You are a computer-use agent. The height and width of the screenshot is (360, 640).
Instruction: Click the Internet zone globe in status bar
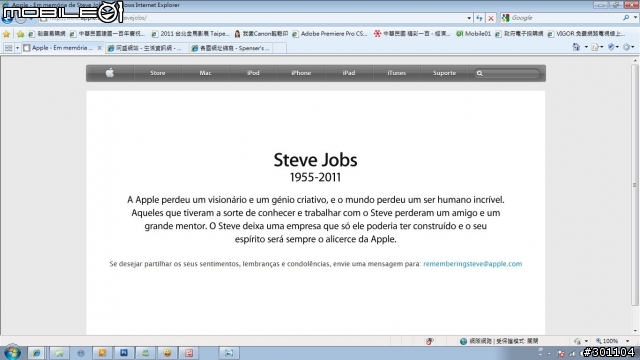[x=463, y=341]
